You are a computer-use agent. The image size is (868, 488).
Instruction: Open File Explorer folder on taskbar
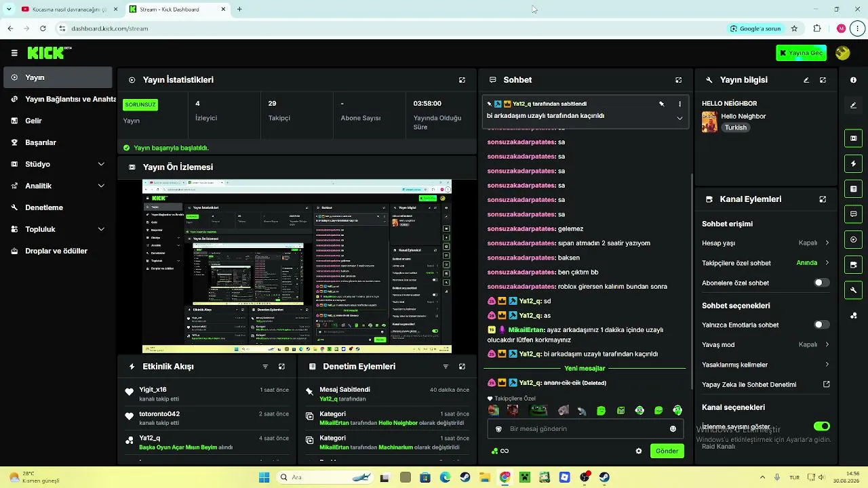coord(485,477)
